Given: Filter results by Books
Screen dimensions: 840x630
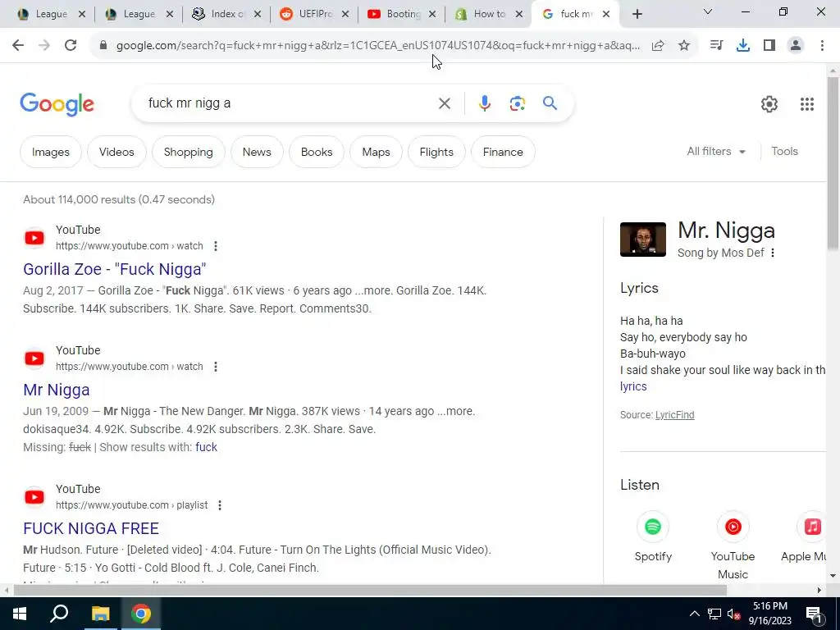Looking at the screenshot, I should pyautogui.click(x=317, y=152).
